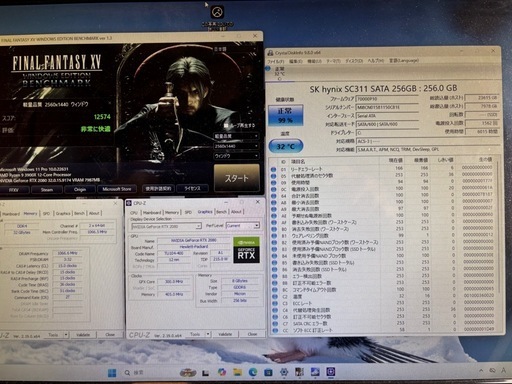
Task: Click the health status 正常 99% button
Action: pos(285,115)
